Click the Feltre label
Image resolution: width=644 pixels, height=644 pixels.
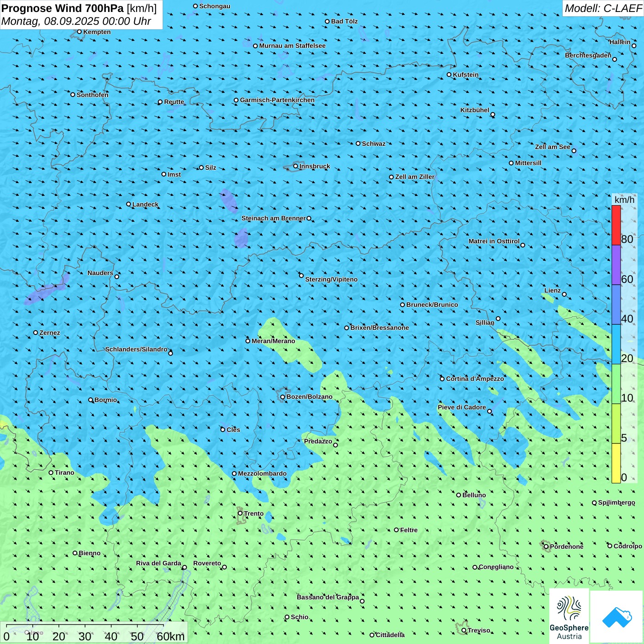(x=409, y=530)
